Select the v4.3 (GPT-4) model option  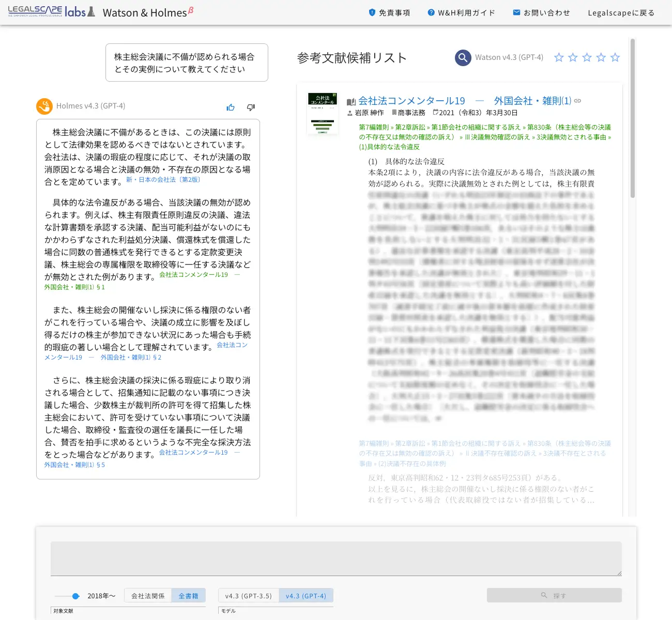pos(306,596)
